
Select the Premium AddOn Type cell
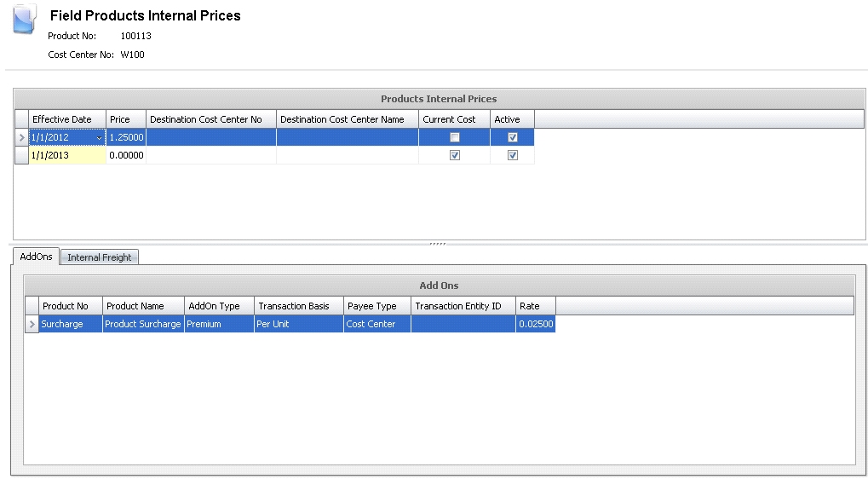pos(219,325)
